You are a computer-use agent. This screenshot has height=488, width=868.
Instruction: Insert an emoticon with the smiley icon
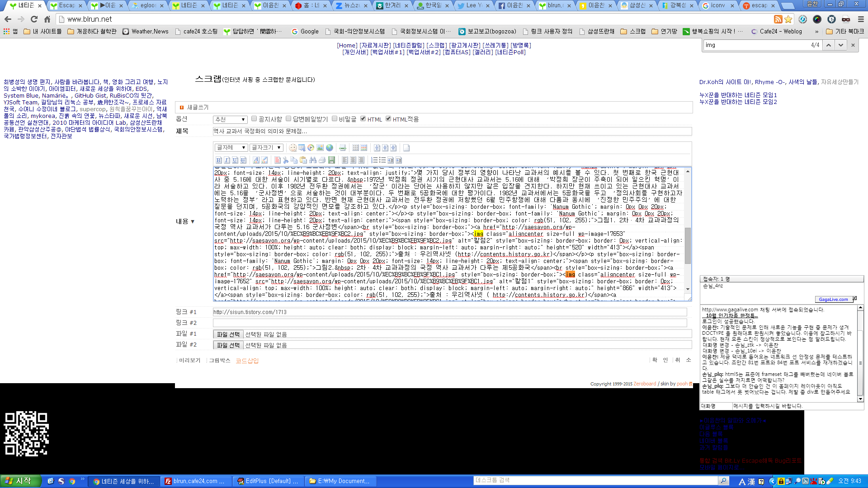click(293, 148)
